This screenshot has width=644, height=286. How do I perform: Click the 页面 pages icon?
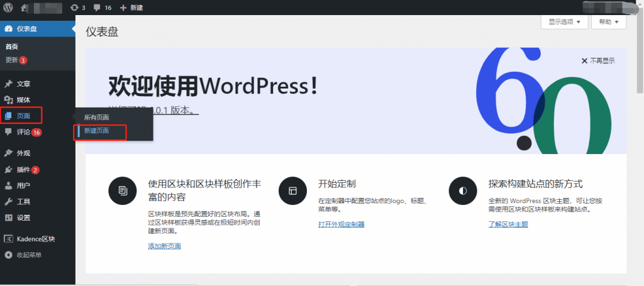(8, 116)
